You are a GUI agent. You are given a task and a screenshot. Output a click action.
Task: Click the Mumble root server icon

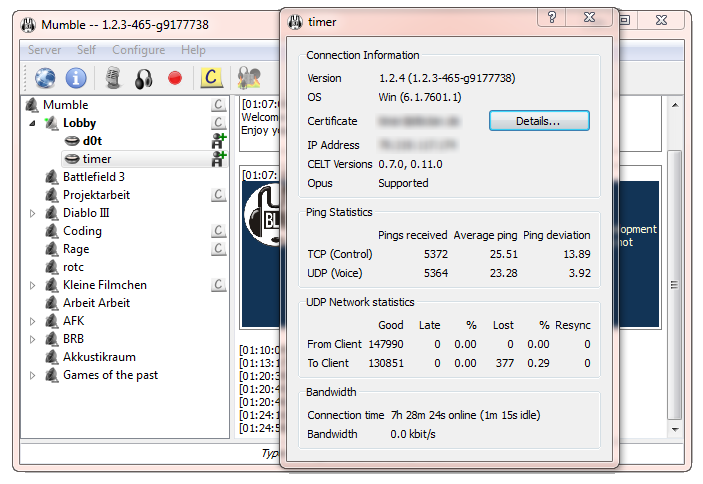pos(32,105)
